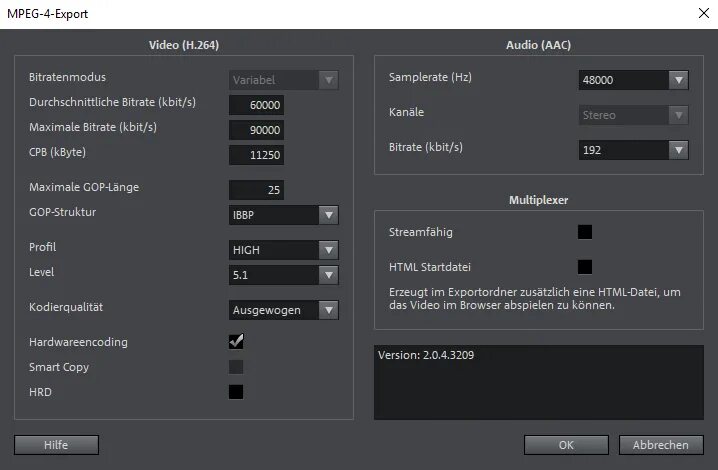Open the Level 5.1 dropdown
The height and width of the screenshot is (470, 718).
[x=283, y=275]
